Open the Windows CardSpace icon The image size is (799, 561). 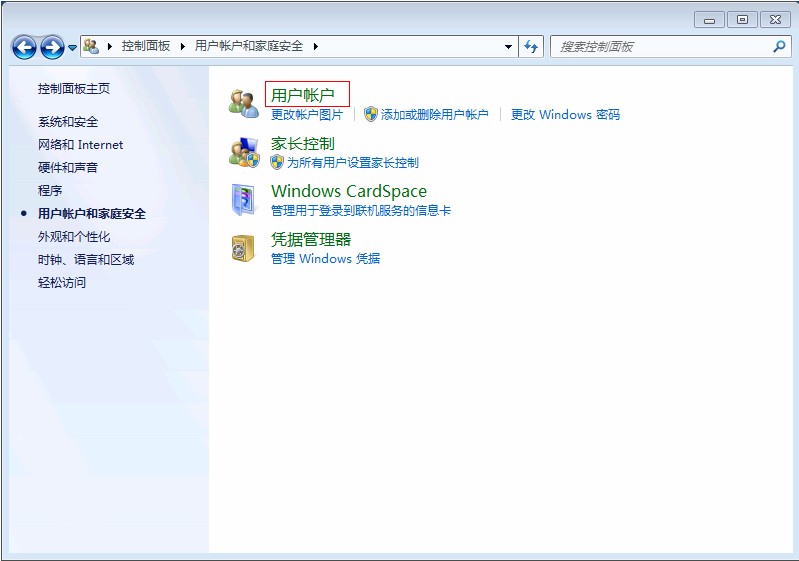pos(243,199)
